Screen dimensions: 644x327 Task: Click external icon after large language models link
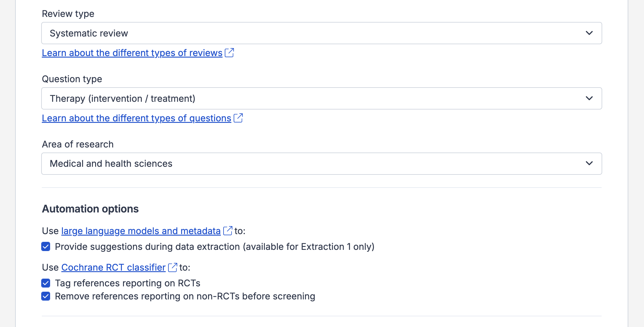point(227,231)
